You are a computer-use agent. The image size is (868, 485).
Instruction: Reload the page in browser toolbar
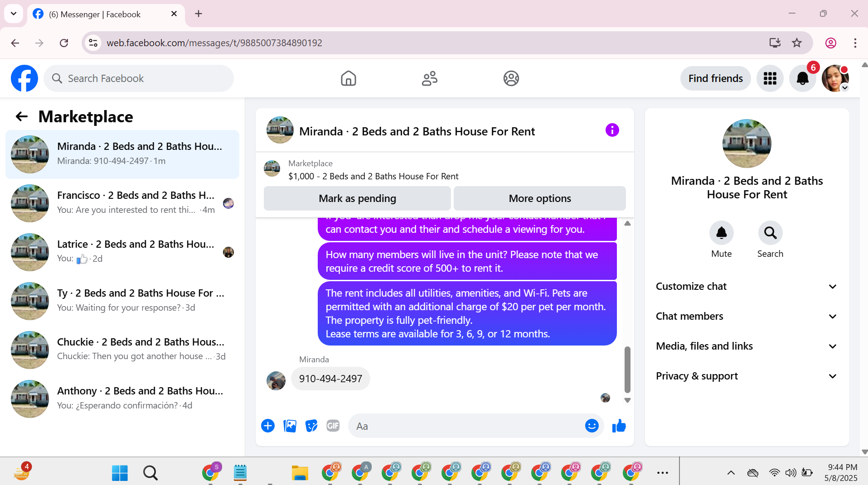64,43
